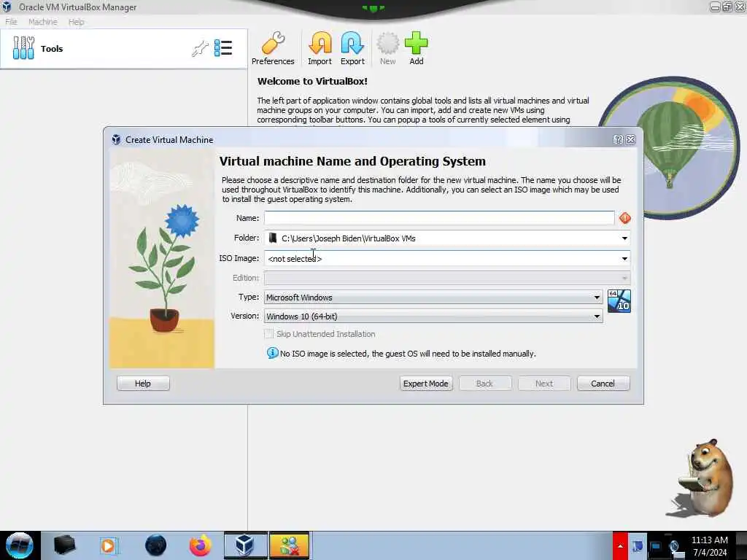Image resolution: width=747 pixels, height=560 pixels.
Task: Click the Windows 10 64-bit OS badge
Action: [x=619, y=301]
